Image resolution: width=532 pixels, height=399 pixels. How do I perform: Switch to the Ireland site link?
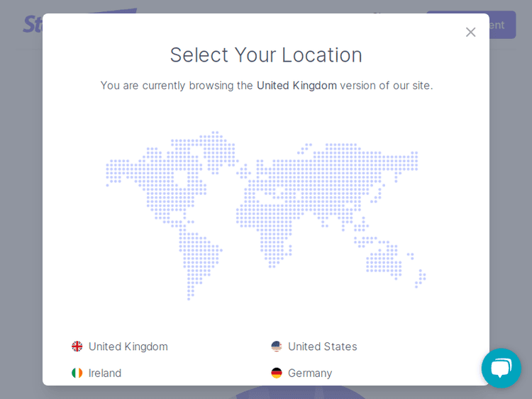click(x=105, y=373)
